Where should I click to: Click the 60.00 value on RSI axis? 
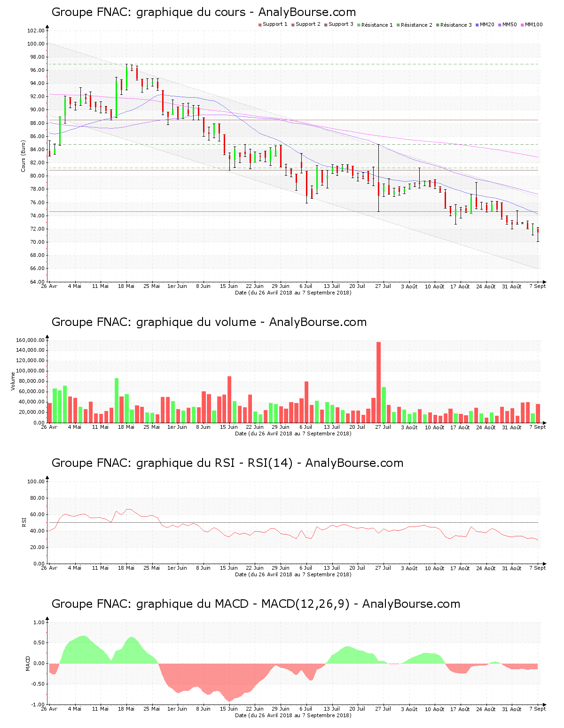click(x=36, y=514)
